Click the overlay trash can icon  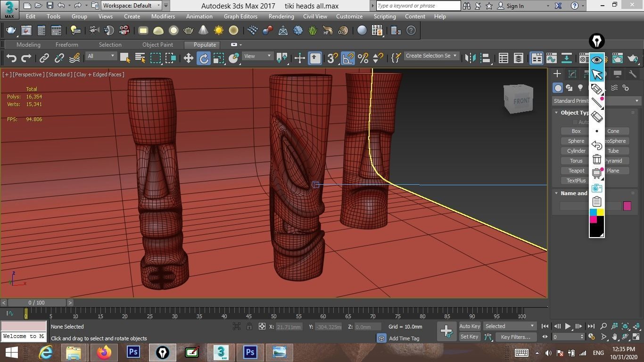coord(597,159)
